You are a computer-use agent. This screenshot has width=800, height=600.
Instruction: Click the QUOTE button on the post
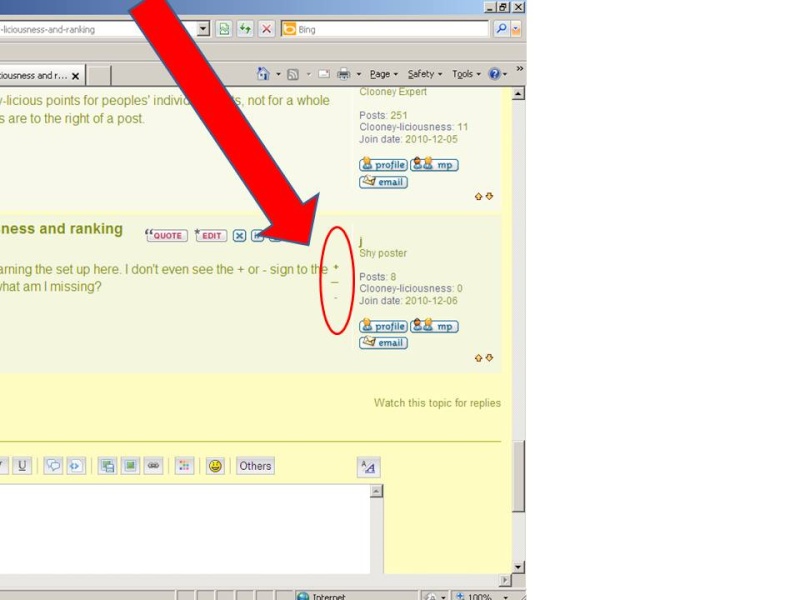pos(167,236)
